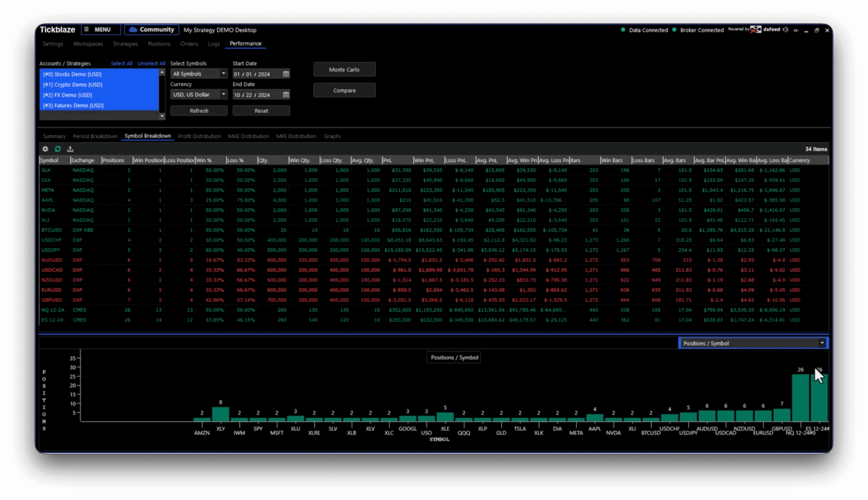Click the Monte Carlo button
The width and height of the screenshot is (868, 500).
[344, 70]
